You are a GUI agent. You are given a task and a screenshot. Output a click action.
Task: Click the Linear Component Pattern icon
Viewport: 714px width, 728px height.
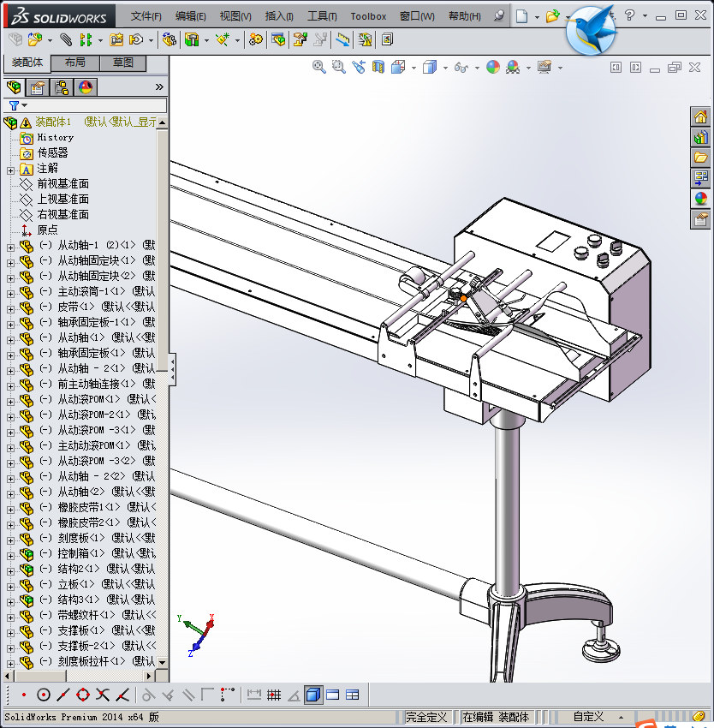(x=86, y=40)
